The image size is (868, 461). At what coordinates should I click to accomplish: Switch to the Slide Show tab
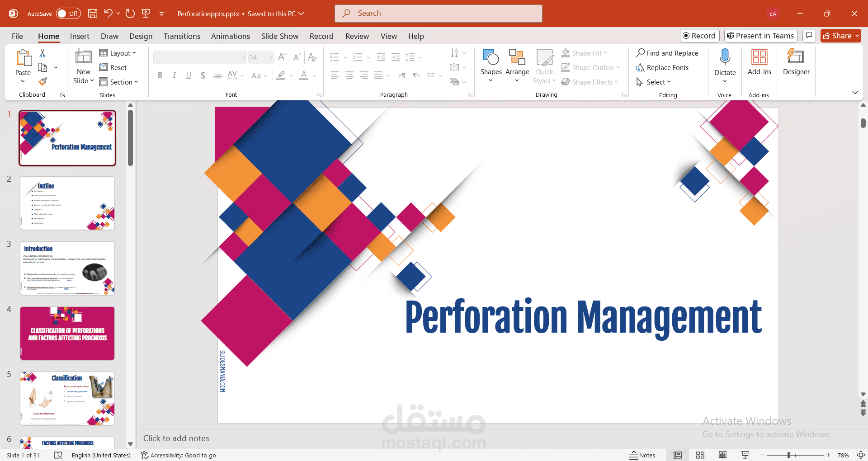[x=280, y=36]
